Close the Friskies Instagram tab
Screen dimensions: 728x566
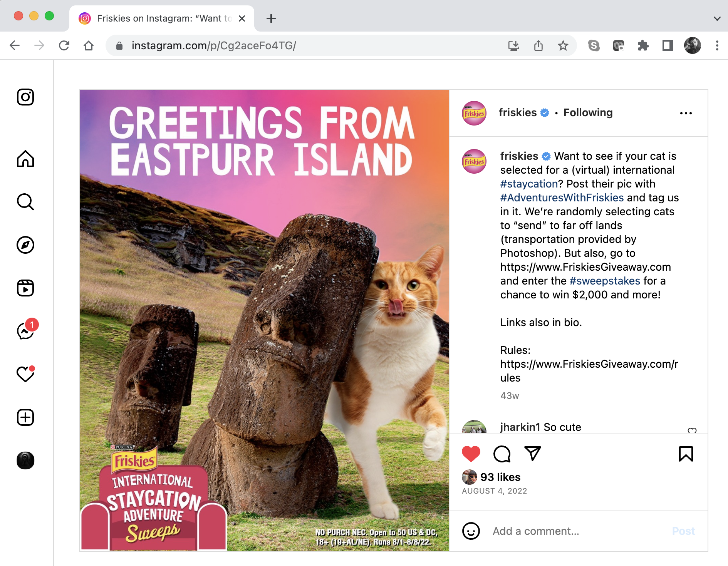242,18
